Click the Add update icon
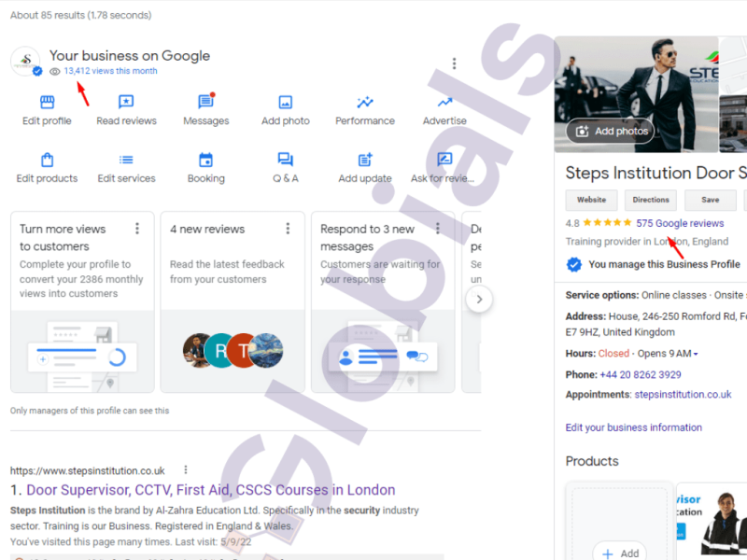Image resolution: width=747 pixels, height=560 pixels. pyautogui.click(x=365, y=160)
